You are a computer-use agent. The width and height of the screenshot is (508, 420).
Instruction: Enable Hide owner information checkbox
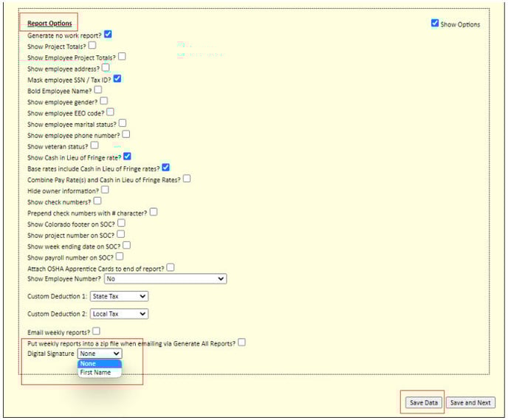(x=105, y=190)
